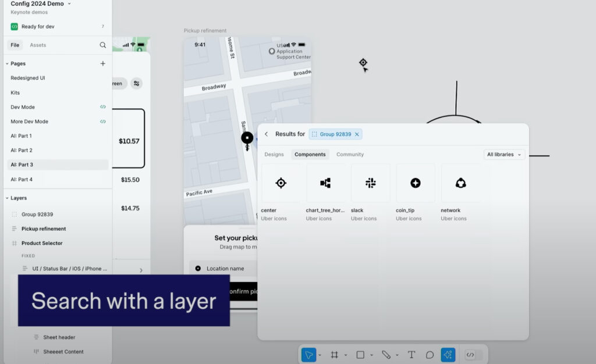Add a new page with plus icon

tap(103, 63)
